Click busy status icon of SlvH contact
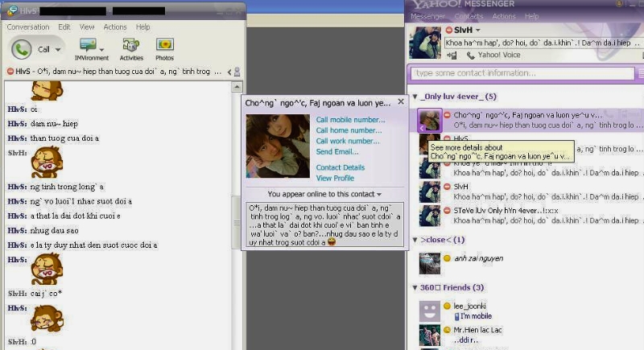This screenshot has width=644, height=350. coord(448,187)
